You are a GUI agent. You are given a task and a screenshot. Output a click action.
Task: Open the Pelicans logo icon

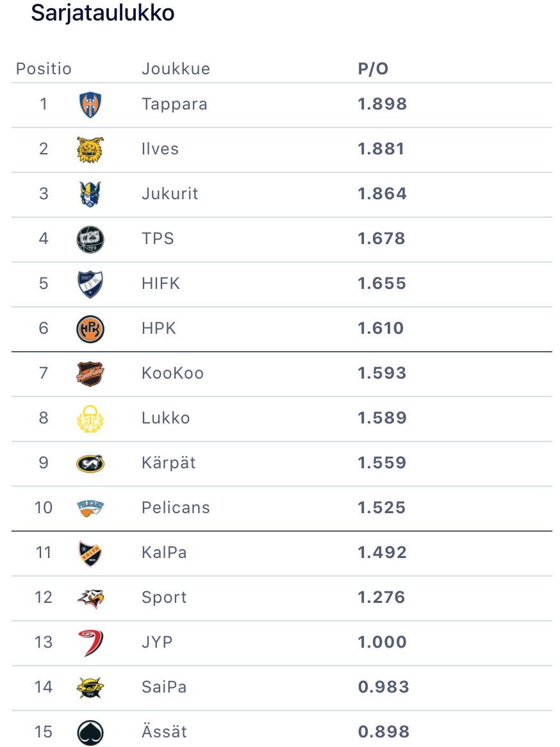point(90,508)
